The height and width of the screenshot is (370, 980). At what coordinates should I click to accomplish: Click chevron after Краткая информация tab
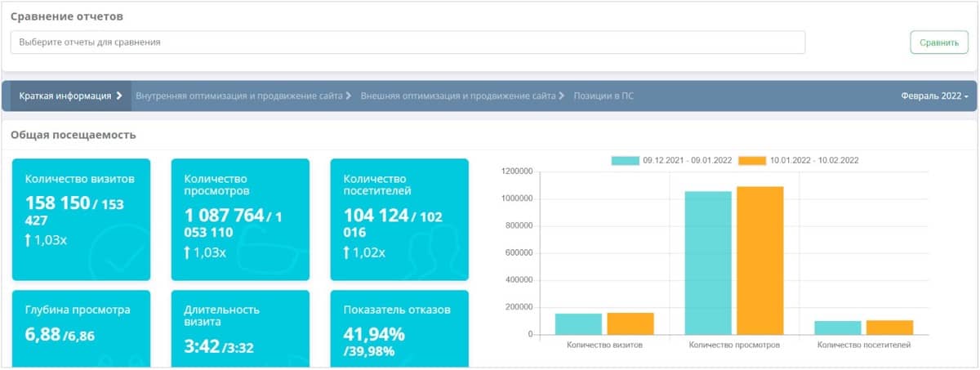(x=119, y=96)
